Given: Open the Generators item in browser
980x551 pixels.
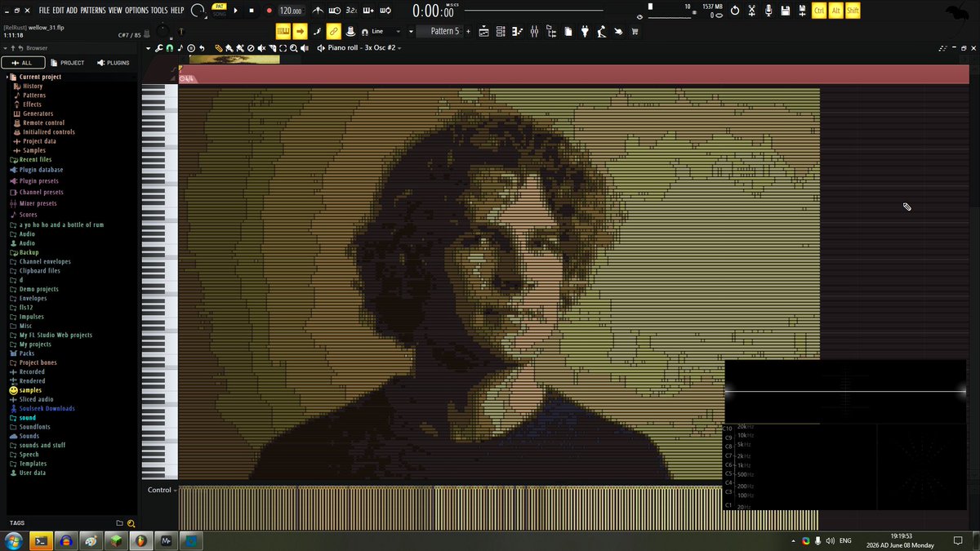Looking at the screenshot, I should click(x=38, y=113).
